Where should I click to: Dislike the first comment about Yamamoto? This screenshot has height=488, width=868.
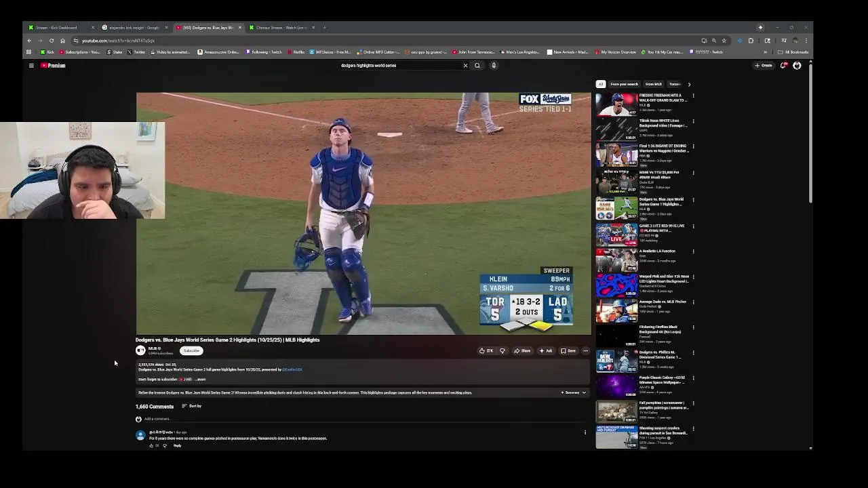point(164,445)
